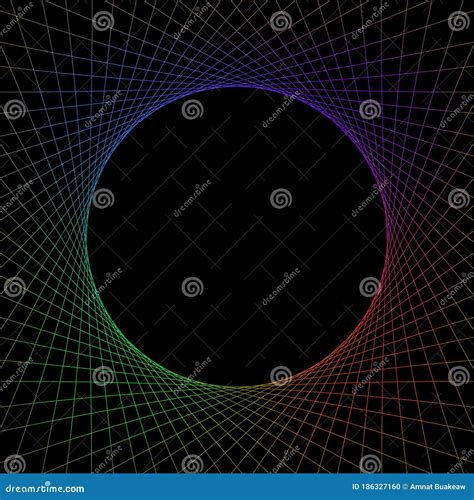
Task: Open the Amnat Buakeaw author name
Action: click(438, 487)
